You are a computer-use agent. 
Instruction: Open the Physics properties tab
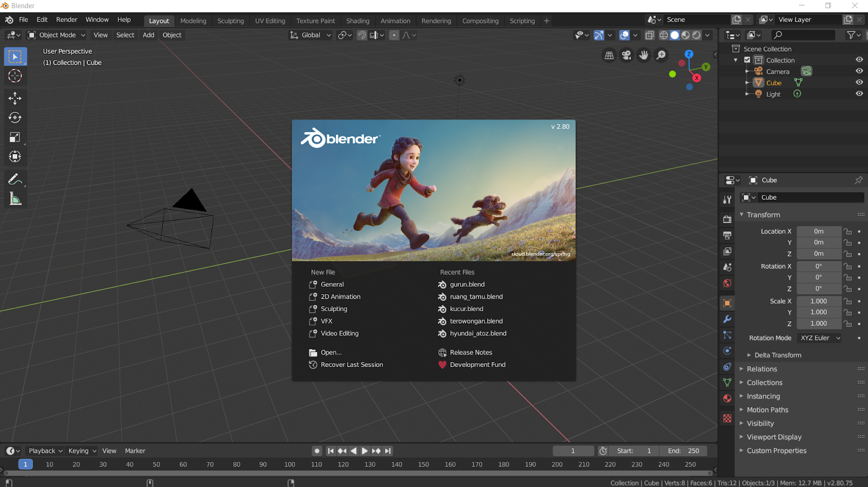[x=727, y=351]
